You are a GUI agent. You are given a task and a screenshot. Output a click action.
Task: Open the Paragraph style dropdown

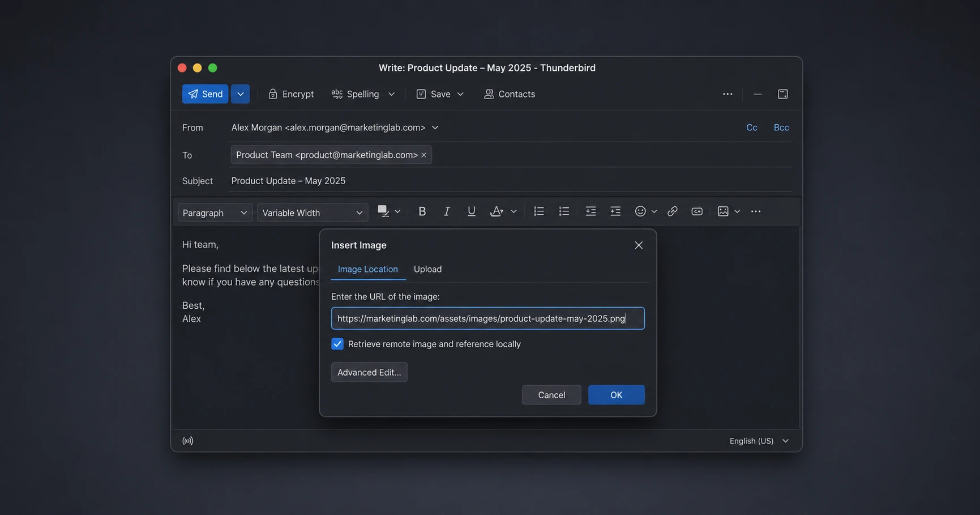click(x=215, y=212)
